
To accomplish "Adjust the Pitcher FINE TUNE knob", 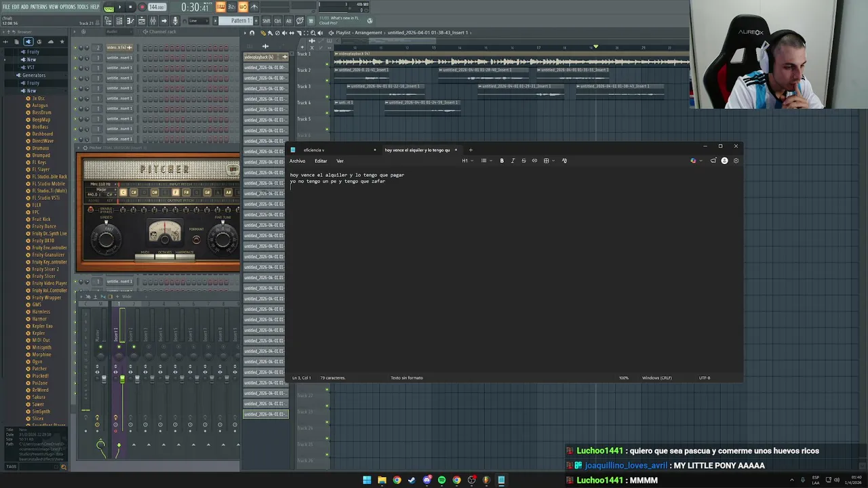I will tap(222, 239).
